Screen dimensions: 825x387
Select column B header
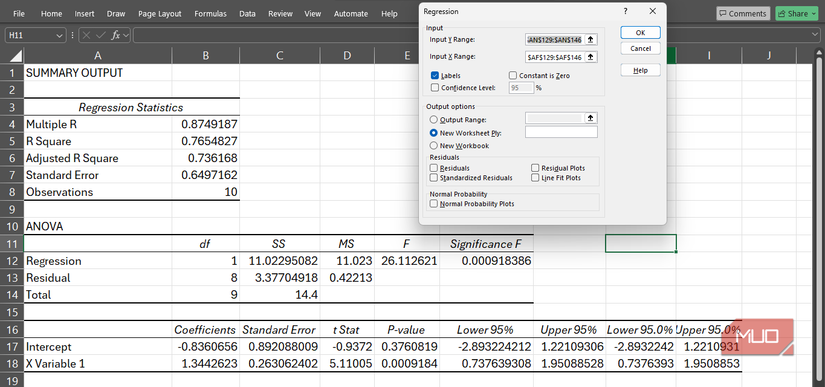tap(206, 55)
